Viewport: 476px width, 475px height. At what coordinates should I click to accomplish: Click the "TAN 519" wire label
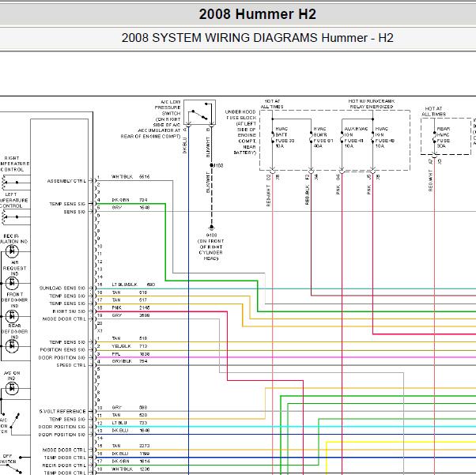[130, 338]
